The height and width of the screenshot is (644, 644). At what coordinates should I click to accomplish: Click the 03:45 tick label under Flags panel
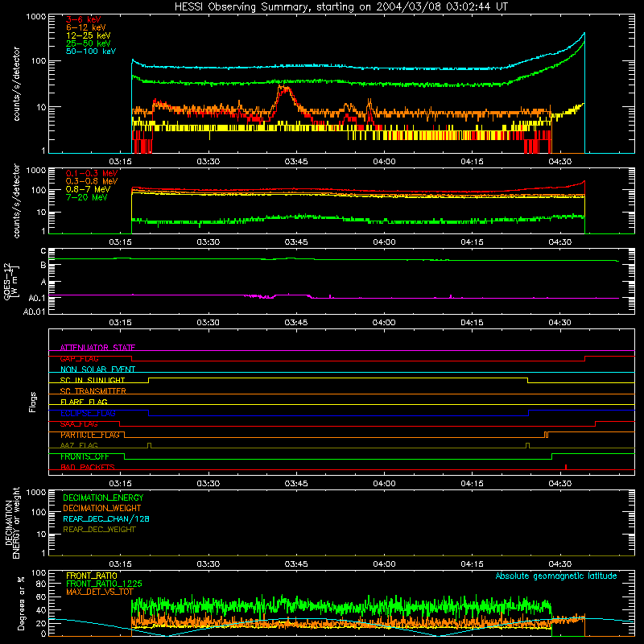tap(296, 484)
